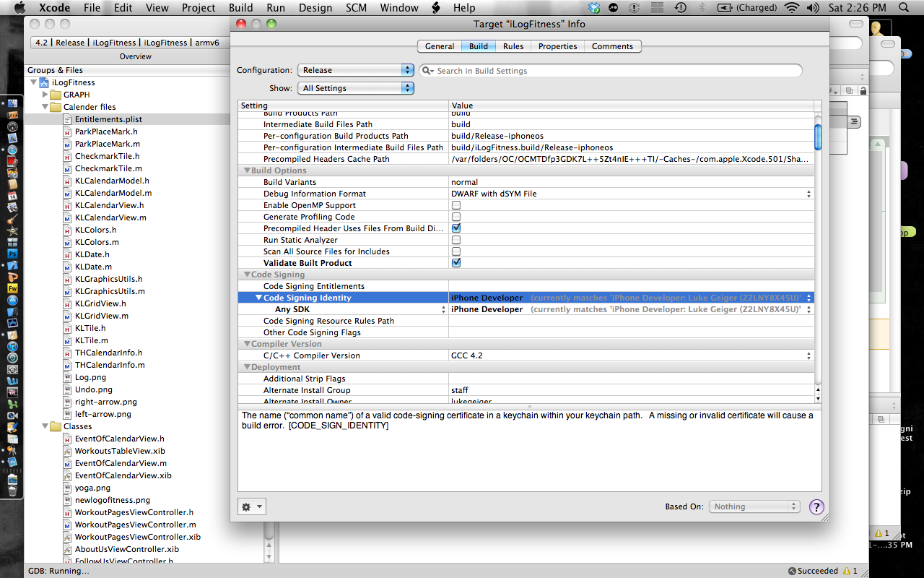Image resolution: width=924 pixels, height=578 pixels.
Task: Select the Code Signing Entitlements row
Action: point(526,286)
